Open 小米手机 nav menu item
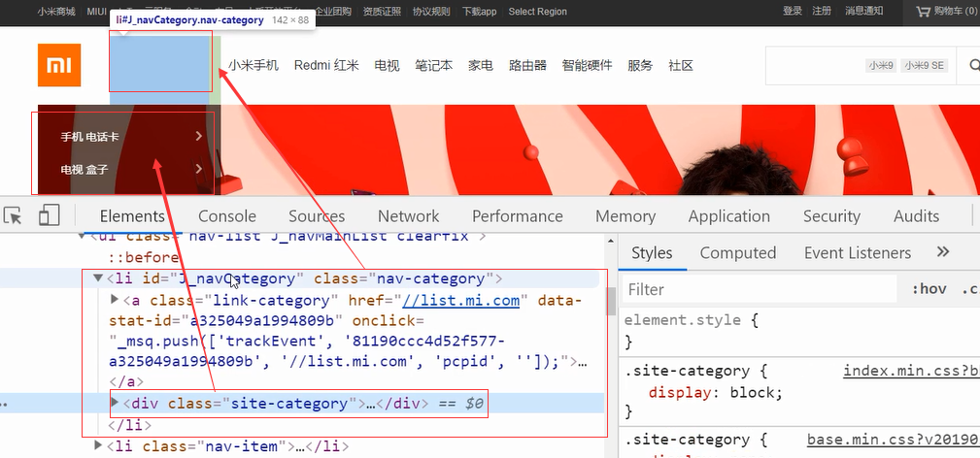This screenshot has width=980, height=458. (253, 65)
